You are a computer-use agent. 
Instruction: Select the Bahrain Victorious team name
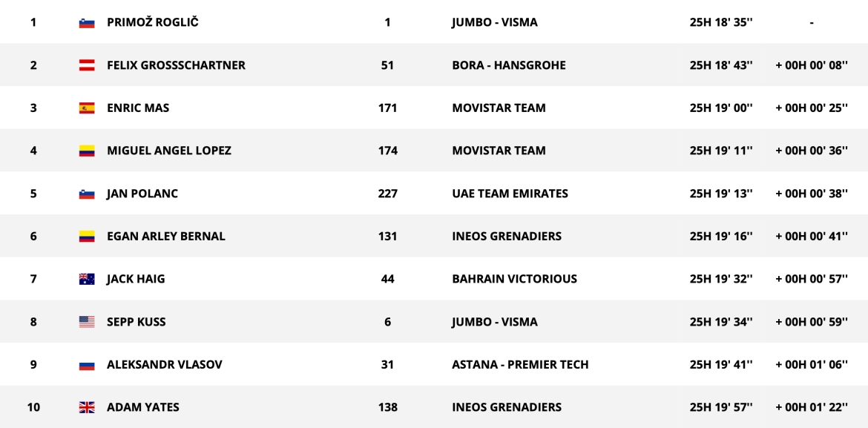click(x=514, y=279)
